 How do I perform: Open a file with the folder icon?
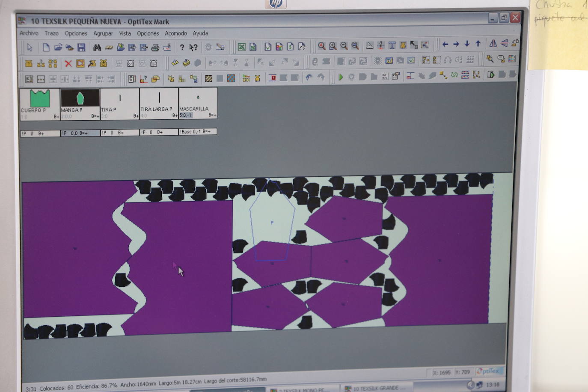click(x=58, y=47)
